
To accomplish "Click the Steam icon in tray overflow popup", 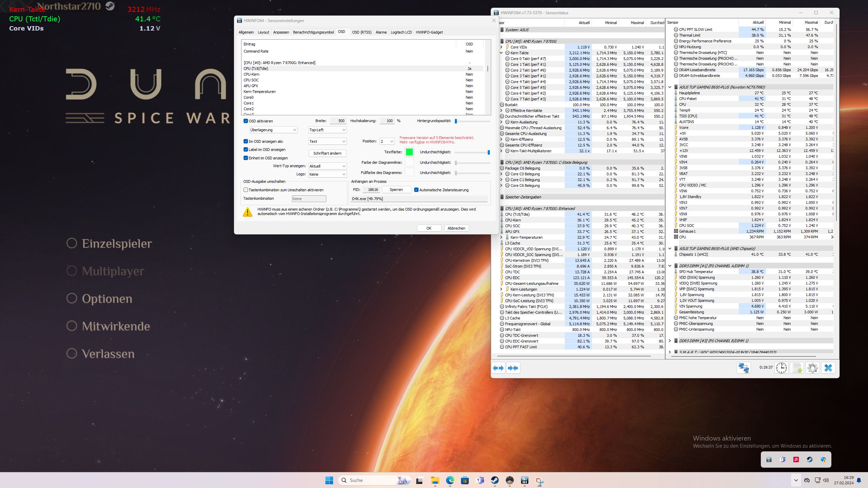I will 810,460.
